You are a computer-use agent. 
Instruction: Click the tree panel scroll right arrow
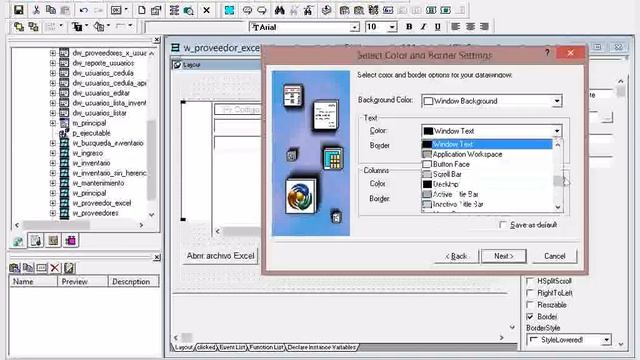click(141, 225)
